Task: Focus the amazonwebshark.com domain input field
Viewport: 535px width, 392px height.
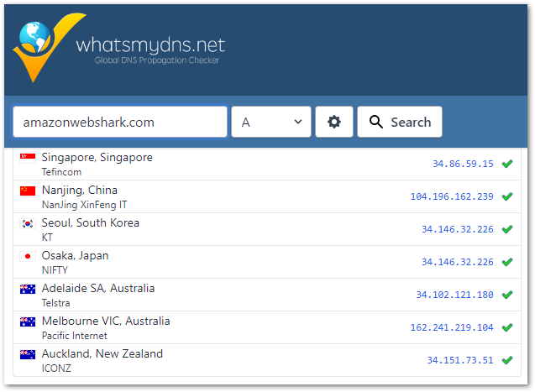Action: point(120,122)
